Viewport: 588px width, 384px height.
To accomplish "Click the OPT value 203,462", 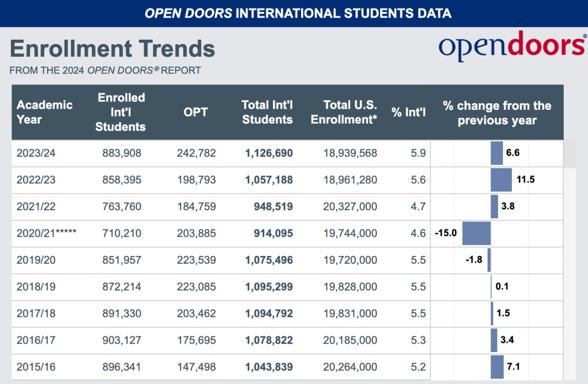I will point(196,313).
